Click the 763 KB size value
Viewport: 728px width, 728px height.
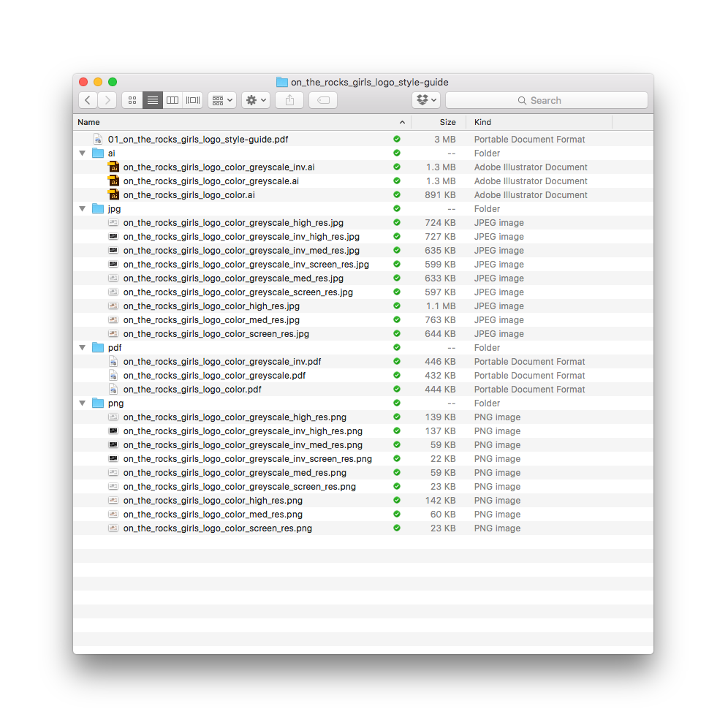(440, 320)
